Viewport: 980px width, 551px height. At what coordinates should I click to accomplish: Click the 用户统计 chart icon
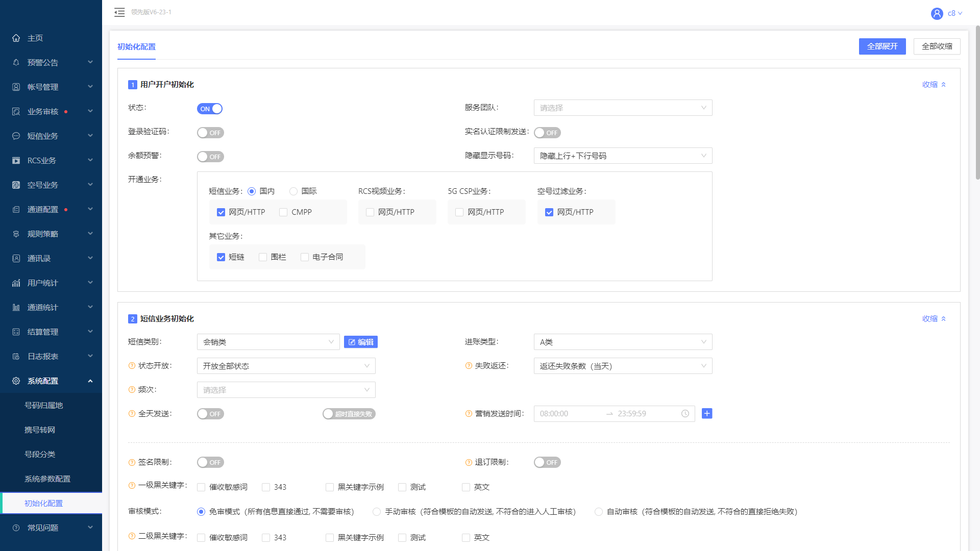click(x=16, y=283)
